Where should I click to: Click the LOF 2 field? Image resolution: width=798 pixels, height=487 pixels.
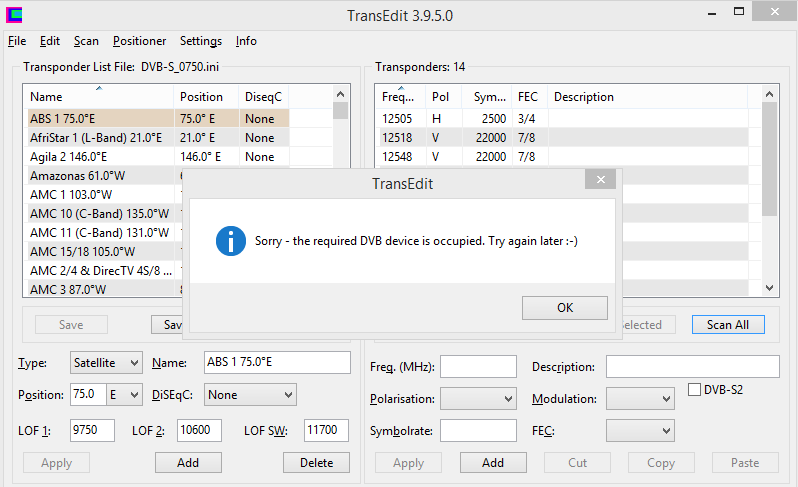(x=200, y=431)
